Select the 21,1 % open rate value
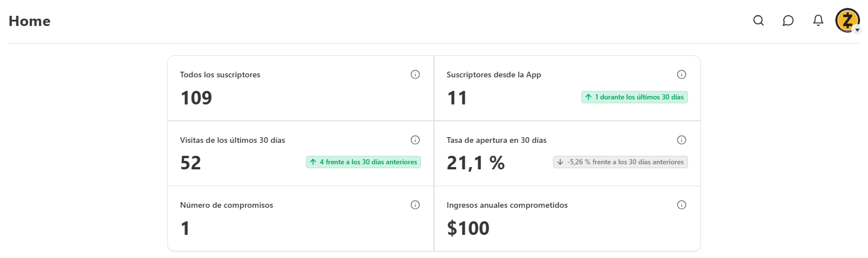 pos(475,163)
